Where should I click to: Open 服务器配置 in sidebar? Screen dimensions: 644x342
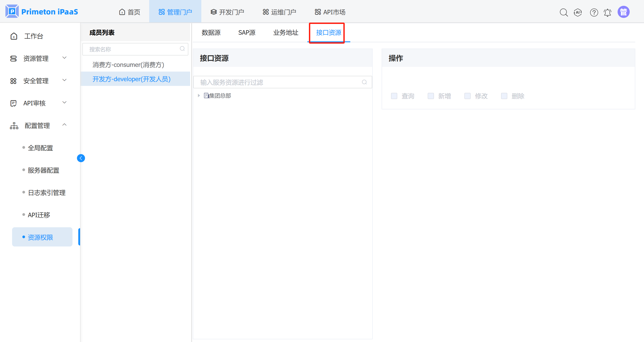point(43,170)
